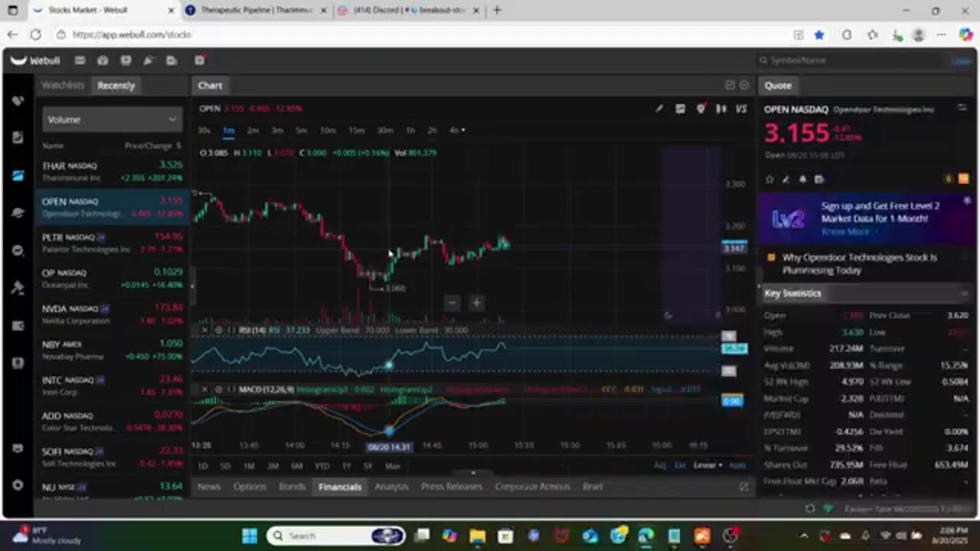Click browser bookmark star icon

pyautogui.click(x=820, y=34)
